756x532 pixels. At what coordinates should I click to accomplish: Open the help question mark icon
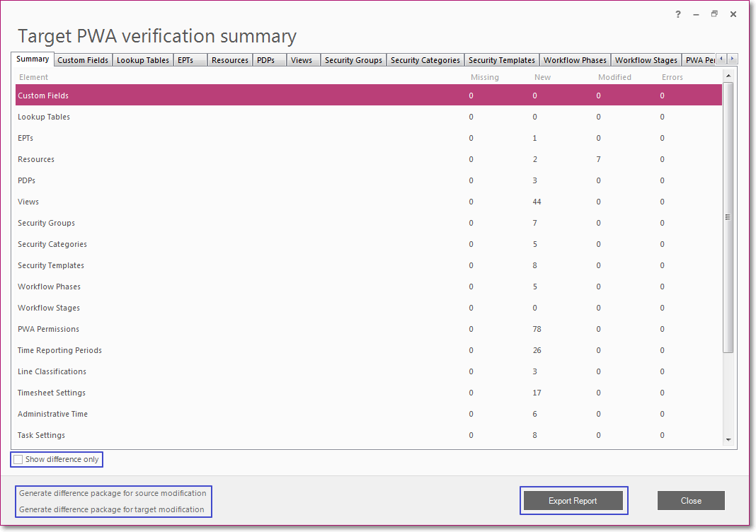tap(678, 14)
